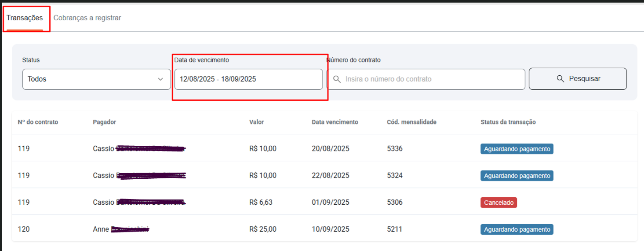Screen dimensions: 644x251
Task: Click the Data vencimento column header
Action: pyautogui.click(x=335, y=122)
